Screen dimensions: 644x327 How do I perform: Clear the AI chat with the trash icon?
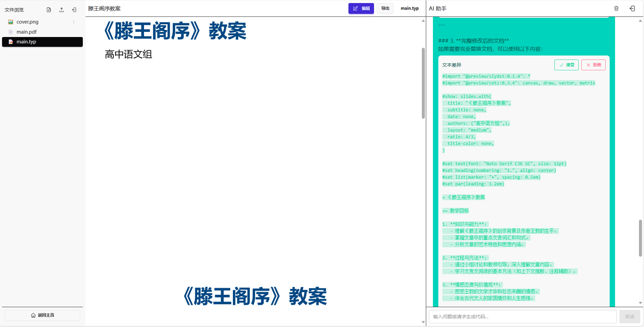(616, 8)
